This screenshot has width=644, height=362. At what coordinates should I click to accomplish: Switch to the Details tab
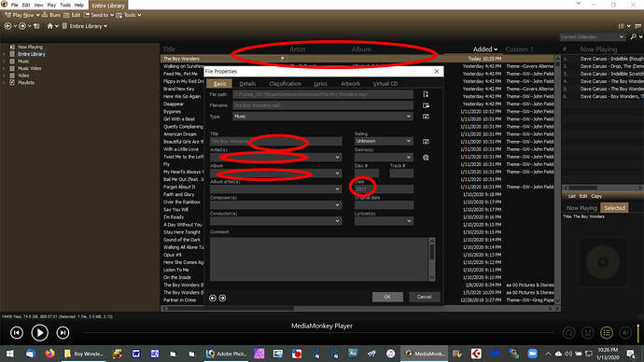tap(247, 84)
